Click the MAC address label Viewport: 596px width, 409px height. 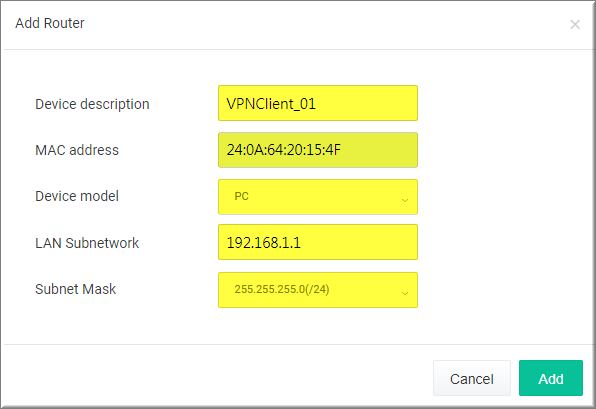point(77,150)
